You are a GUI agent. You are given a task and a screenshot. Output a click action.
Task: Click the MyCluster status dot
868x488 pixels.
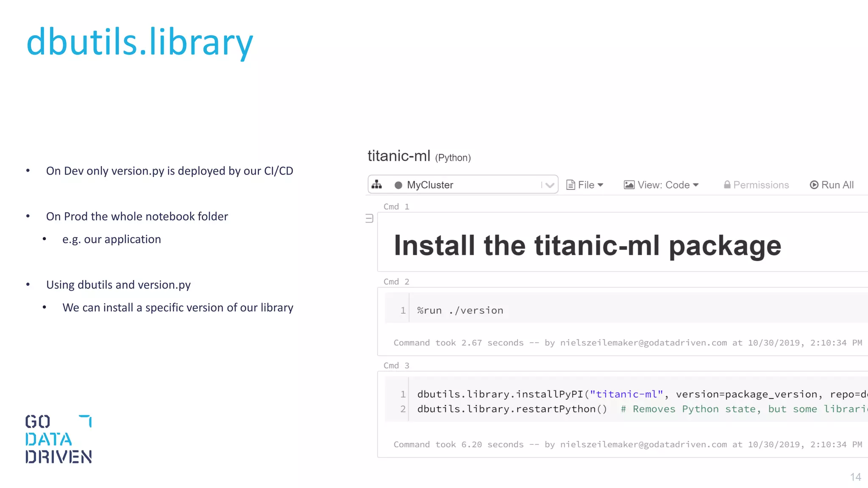pos(398,185)
